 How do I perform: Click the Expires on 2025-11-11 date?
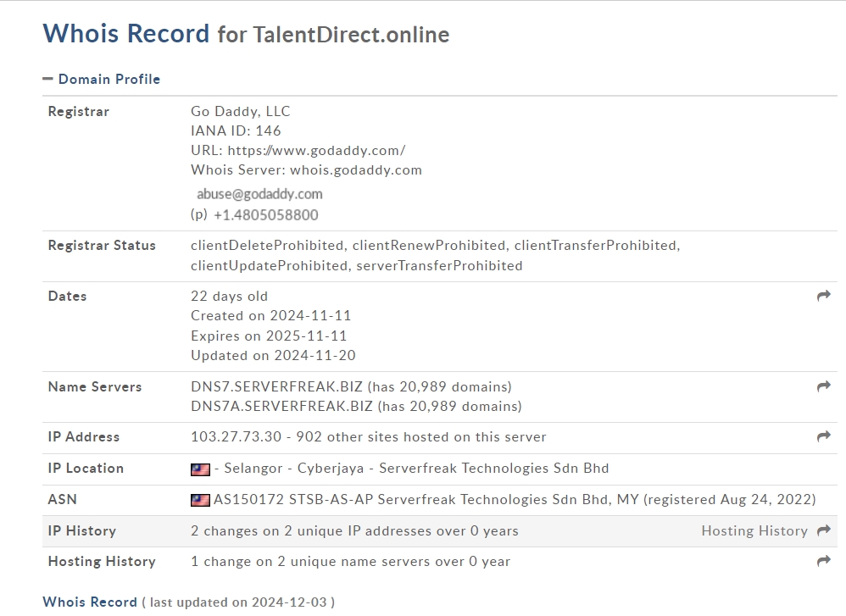(269, 336)
